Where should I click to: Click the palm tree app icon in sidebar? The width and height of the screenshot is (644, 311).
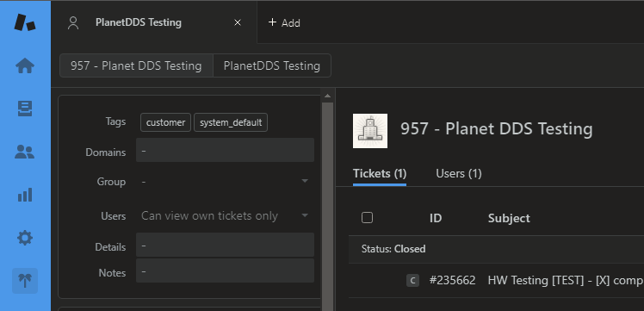click(25, 281)
